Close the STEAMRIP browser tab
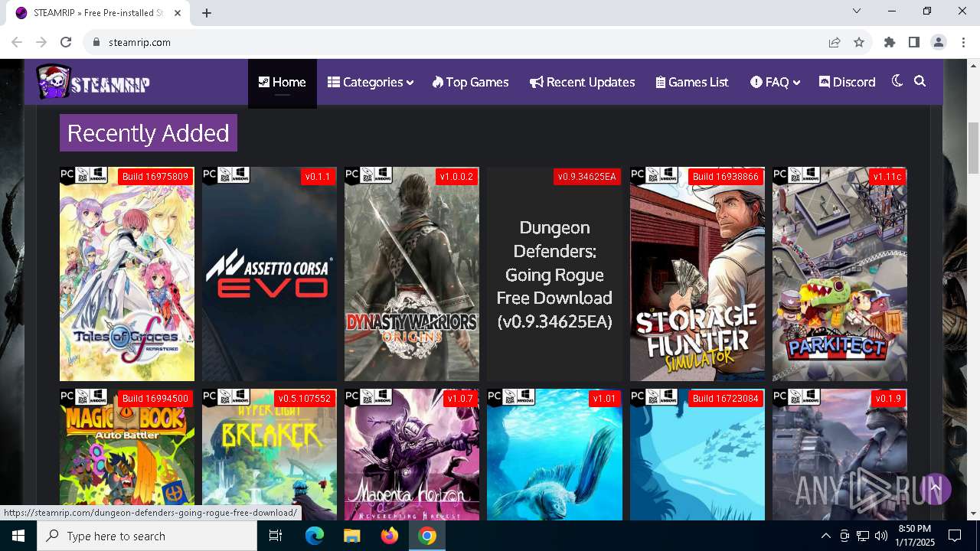Viewport: 980px width, 551px height. point(178,13)
